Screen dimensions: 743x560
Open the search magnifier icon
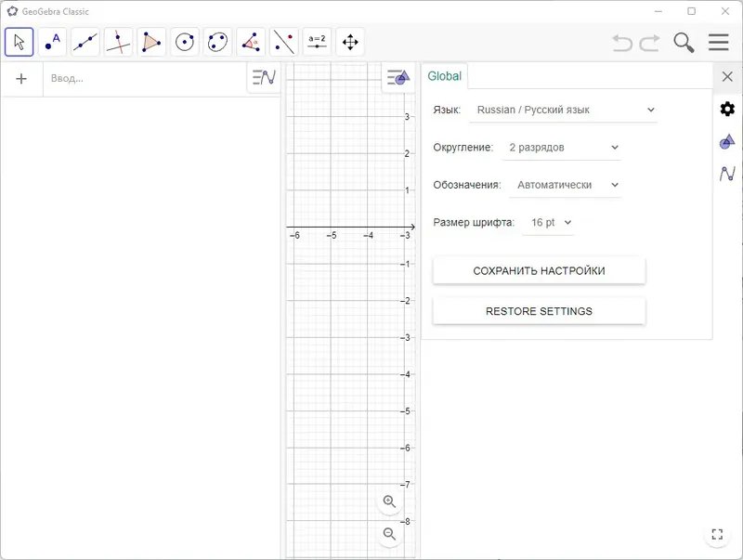click(x=684, y=43)
